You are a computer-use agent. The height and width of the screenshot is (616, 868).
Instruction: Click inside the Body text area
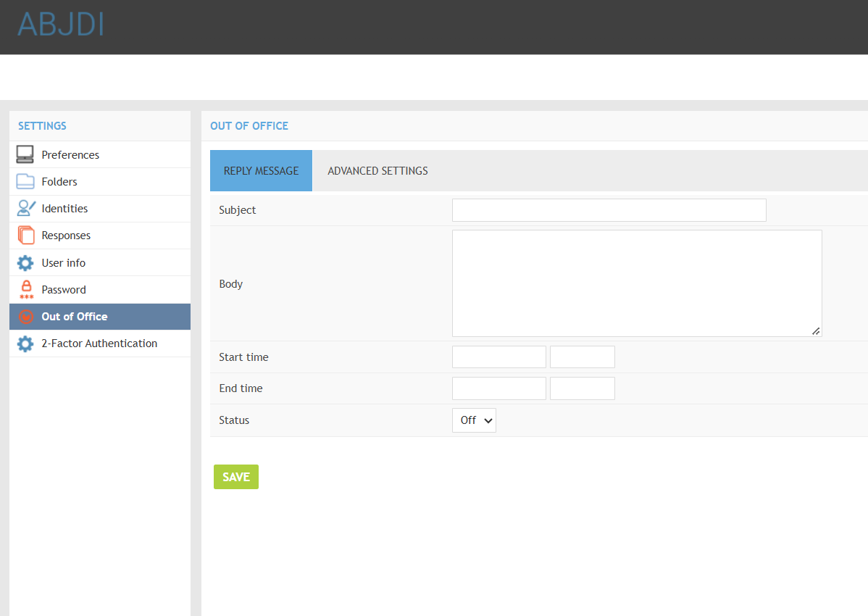point(637,283)
